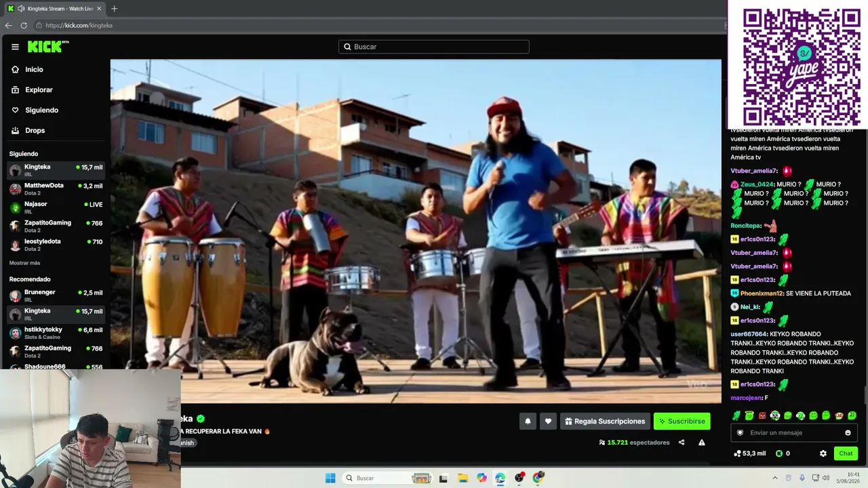Click username Phoenixman12 in chat
The height and width of the screenshot is (488, 868).
[x=762, y=293]
